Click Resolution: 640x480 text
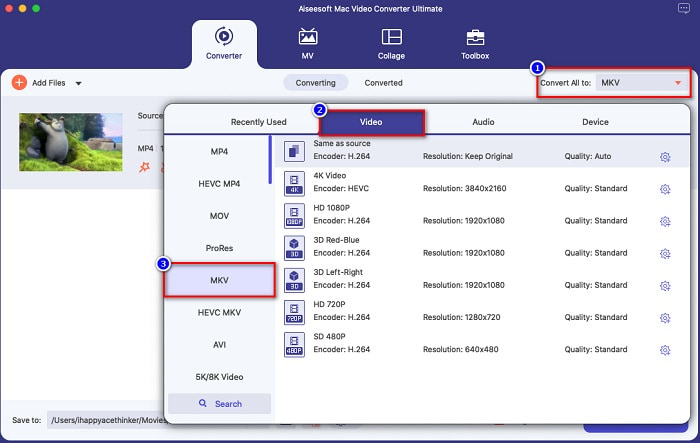 pyautogui.click(x=461, y=349)
